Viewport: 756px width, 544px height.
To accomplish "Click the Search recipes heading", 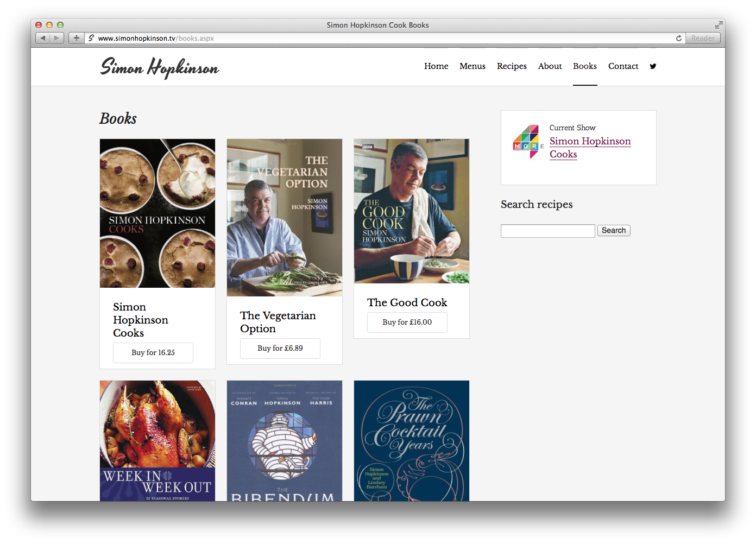I will coord(537,205).
